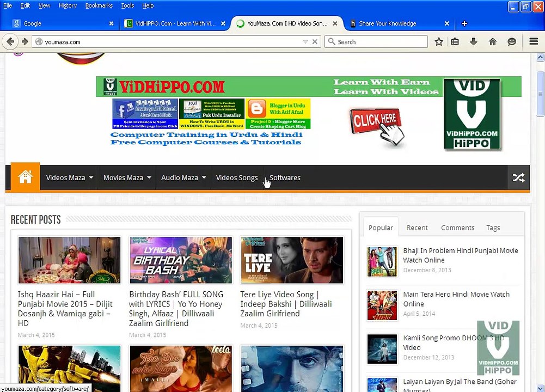Click the shuffle random post icon
This screenshot has width=545, height=392.
click(x=518, y=177)
